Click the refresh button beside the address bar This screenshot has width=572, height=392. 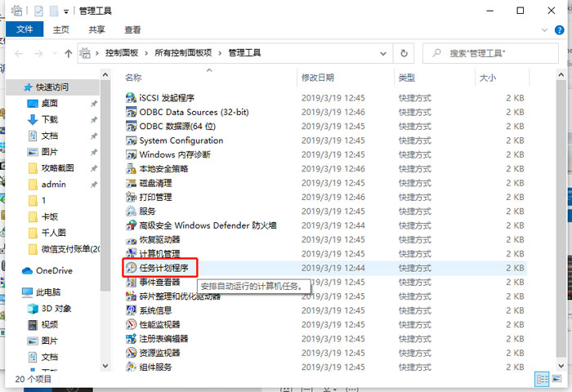point(403,53)
